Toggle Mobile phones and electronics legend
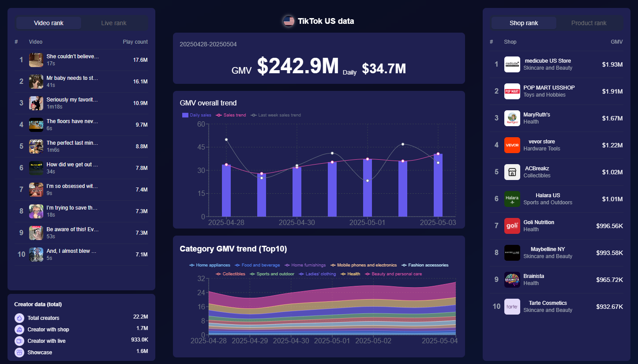The image size is (638, 364). click(363, 265)
